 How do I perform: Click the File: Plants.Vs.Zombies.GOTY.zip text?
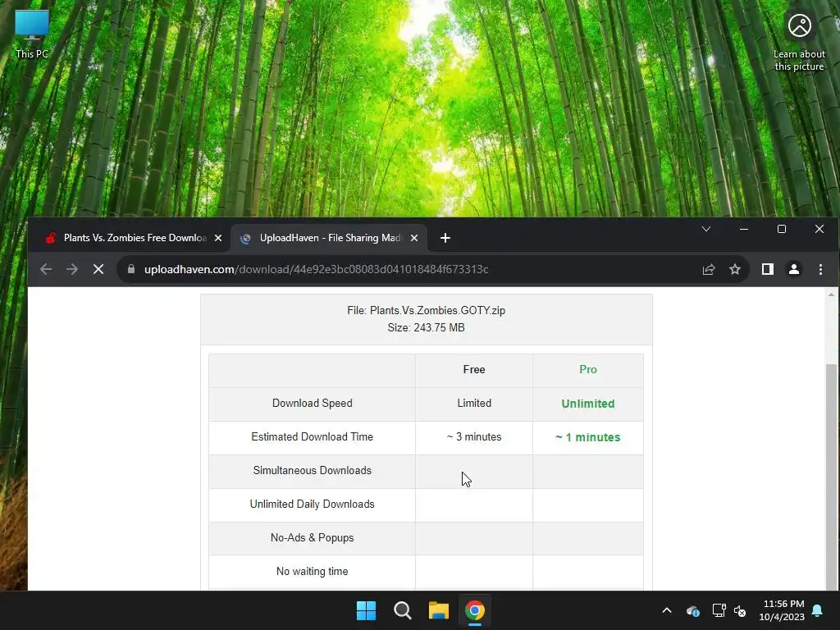point(426,310)
